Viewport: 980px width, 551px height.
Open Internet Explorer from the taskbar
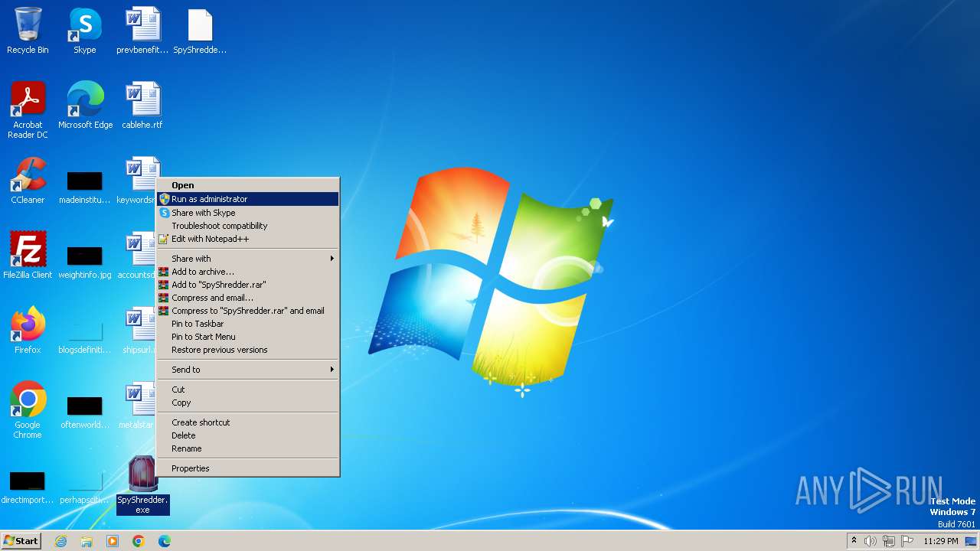tap(60, 541)
